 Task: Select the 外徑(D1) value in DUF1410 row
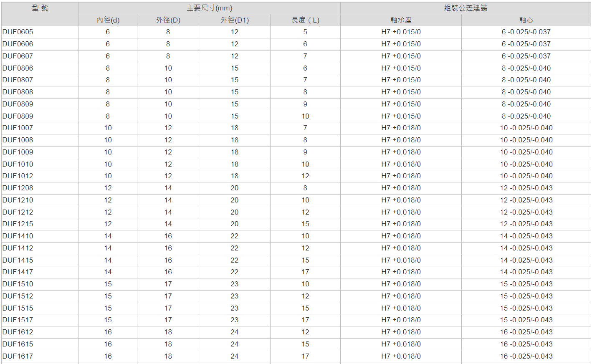click(x=235, y=236)
